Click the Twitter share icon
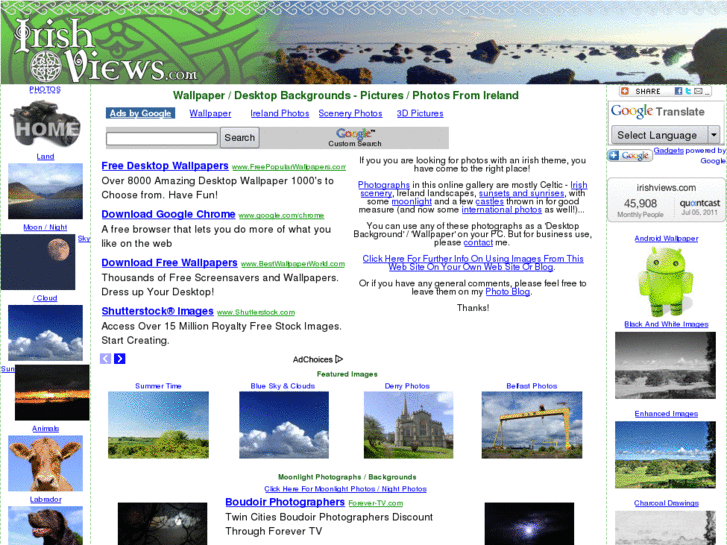The width and height of the screenshot is (727, 545). tap(688, 91)
